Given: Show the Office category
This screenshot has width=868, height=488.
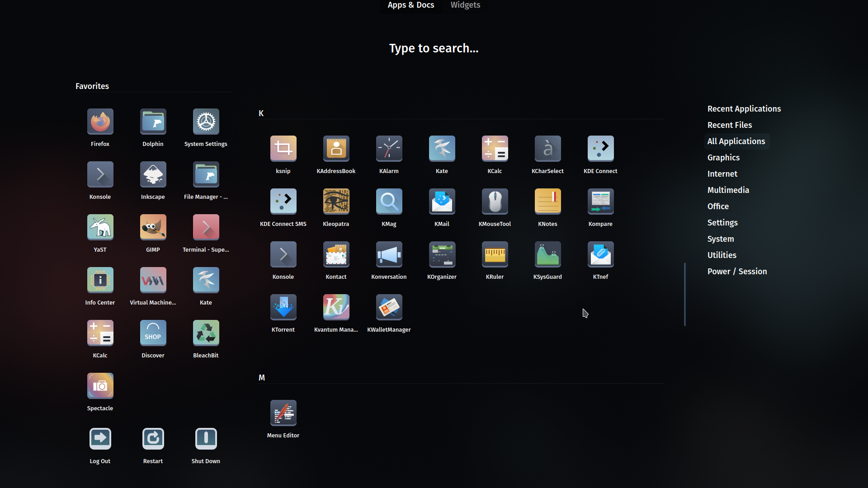Looking at the screenshot, I should 718,206.
